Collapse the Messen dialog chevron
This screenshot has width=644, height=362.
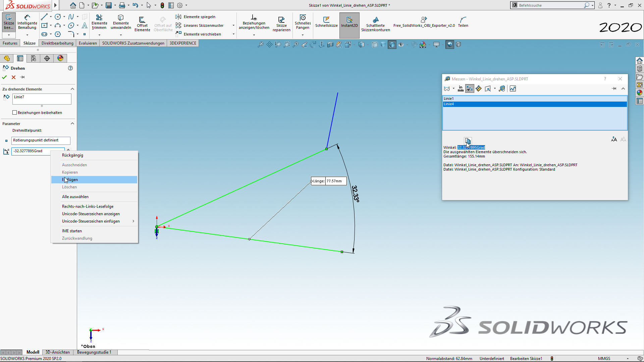click(623, 88)
